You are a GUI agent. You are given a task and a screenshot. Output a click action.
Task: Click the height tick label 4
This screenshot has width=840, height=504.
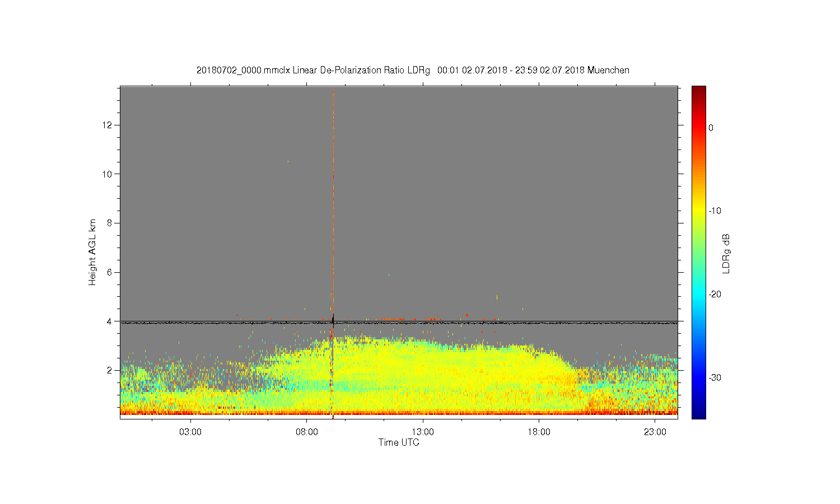pos(110,321)
